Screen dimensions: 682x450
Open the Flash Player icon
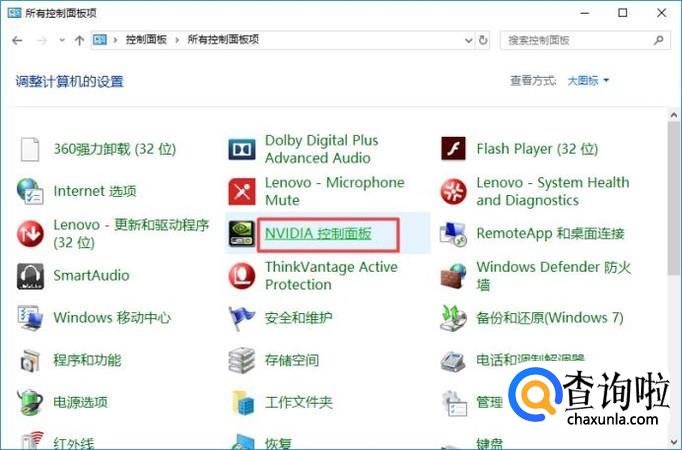[453, 149]
